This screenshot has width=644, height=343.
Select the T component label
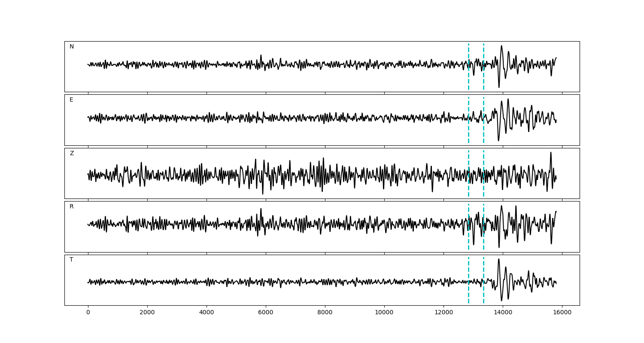pyautogui.click(x=71, y=260)
